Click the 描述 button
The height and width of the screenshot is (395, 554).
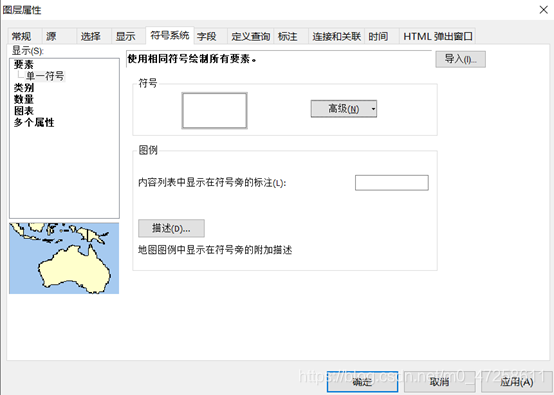pos(171,228)
